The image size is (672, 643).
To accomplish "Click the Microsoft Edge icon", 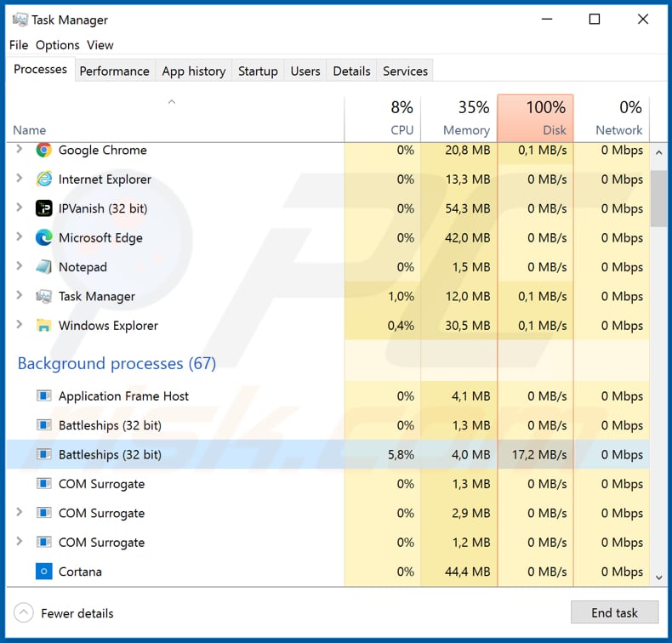I will tap(43, 238).
